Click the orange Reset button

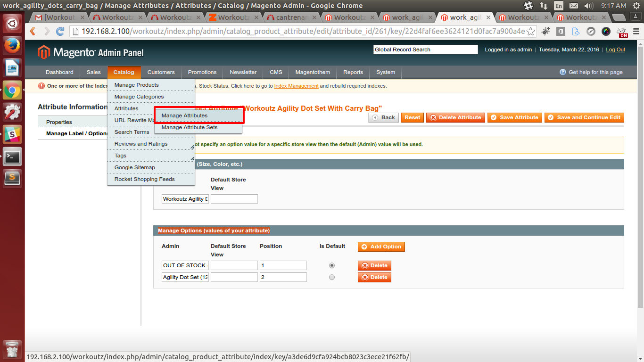coord(413,117)
